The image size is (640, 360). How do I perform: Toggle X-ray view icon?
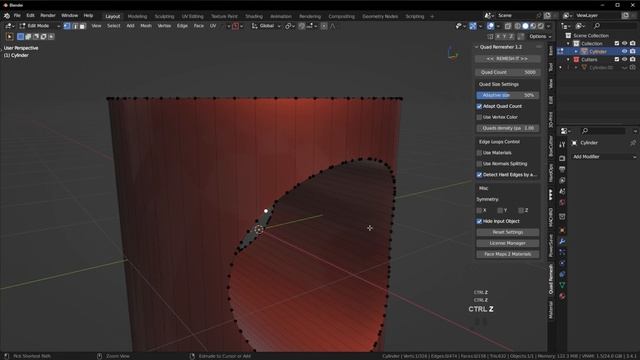508,26
